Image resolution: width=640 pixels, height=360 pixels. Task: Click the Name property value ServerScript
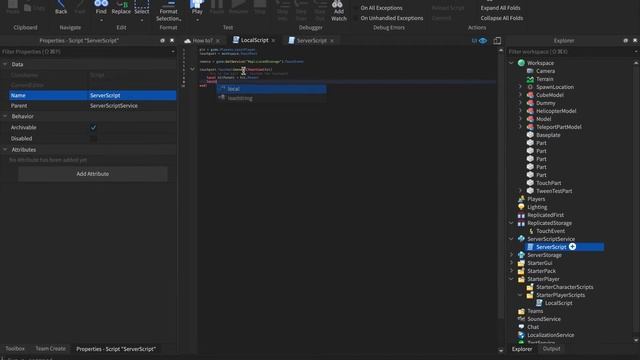click(132, 95)
